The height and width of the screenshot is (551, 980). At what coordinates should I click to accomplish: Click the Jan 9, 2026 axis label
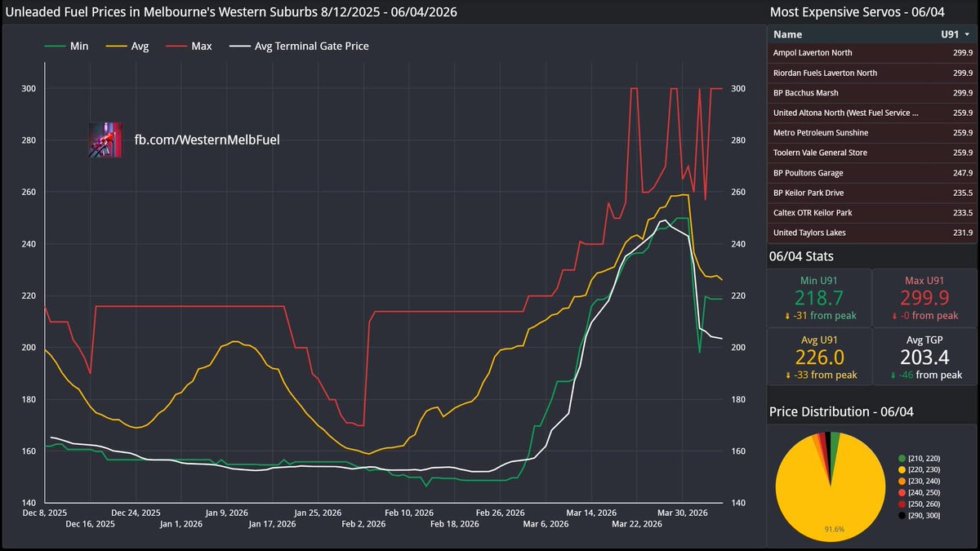tap(227, 513)
